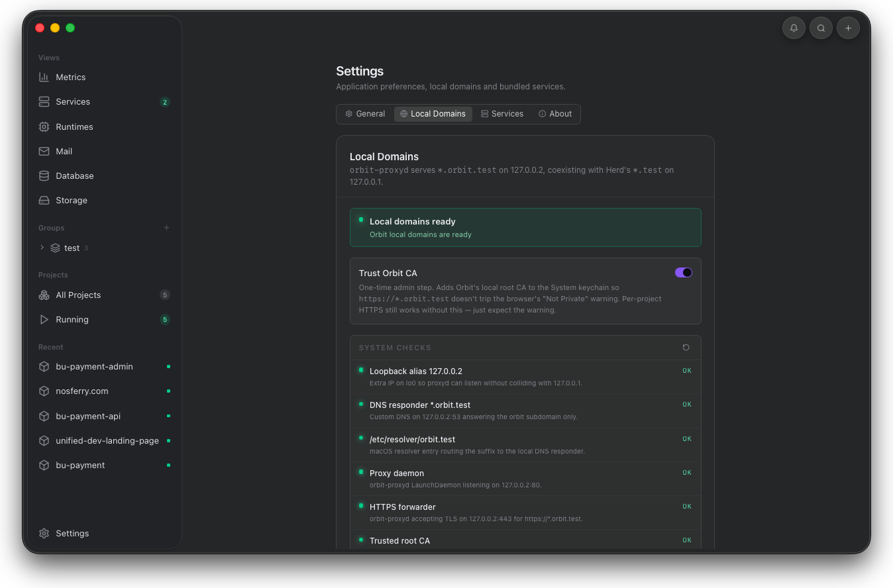Open the Metrics view
The image size is (893, 588).
click(104, 77)
